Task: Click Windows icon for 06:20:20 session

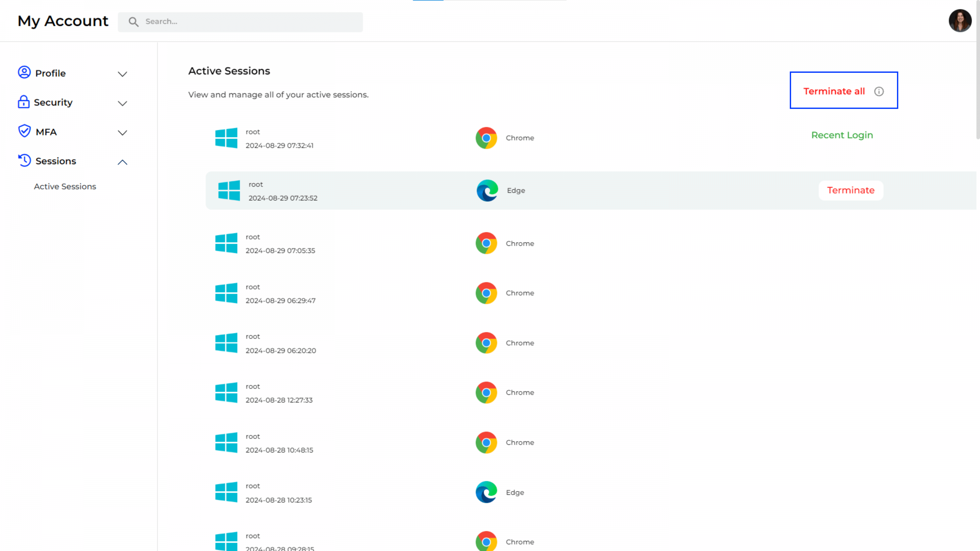Action: (226, 343)
